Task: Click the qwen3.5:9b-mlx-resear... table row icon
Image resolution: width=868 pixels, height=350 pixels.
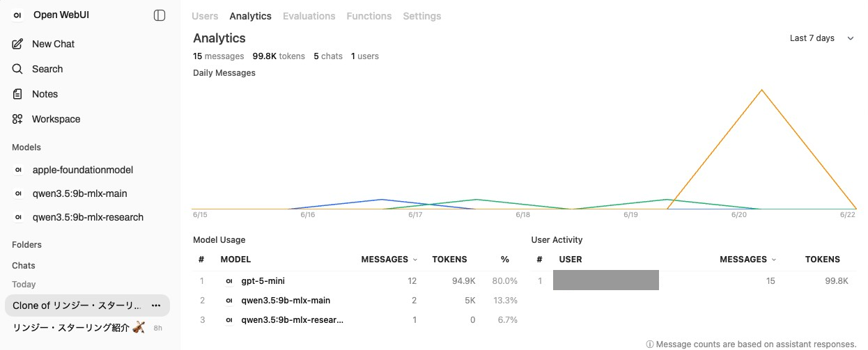Action: point(229,320)
